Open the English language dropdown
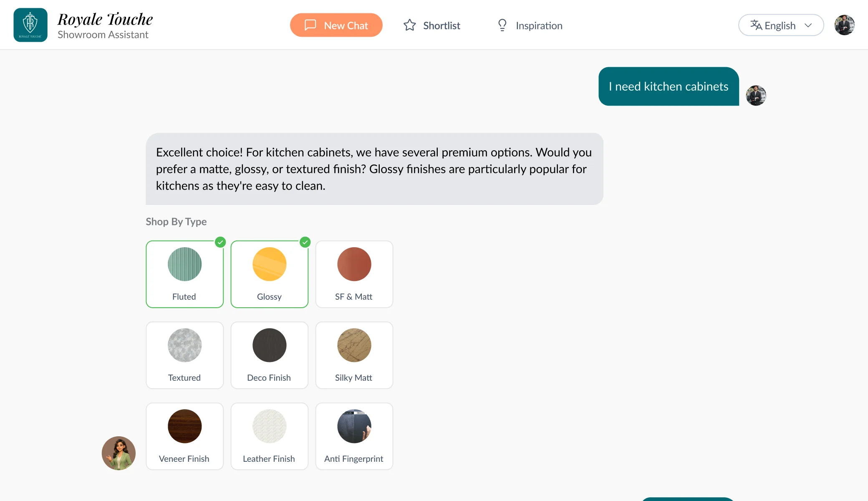The image size is (868, 501). (781, 25)
